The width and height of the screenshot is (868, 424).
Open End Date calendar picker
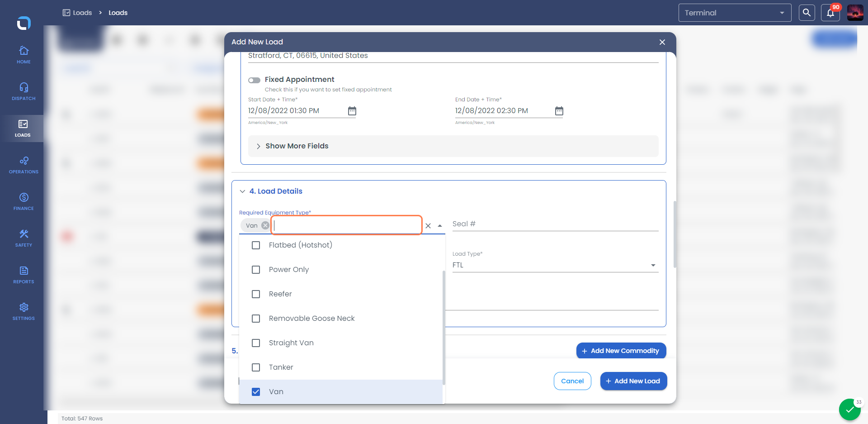coord(559,111)
